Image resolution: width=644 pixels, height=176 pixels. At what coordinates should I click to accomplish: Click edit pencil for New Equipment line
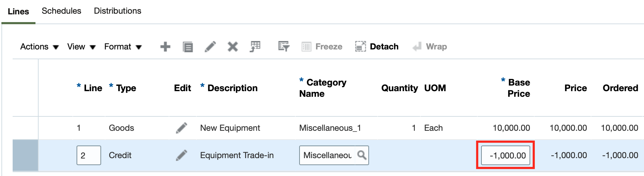182,128
